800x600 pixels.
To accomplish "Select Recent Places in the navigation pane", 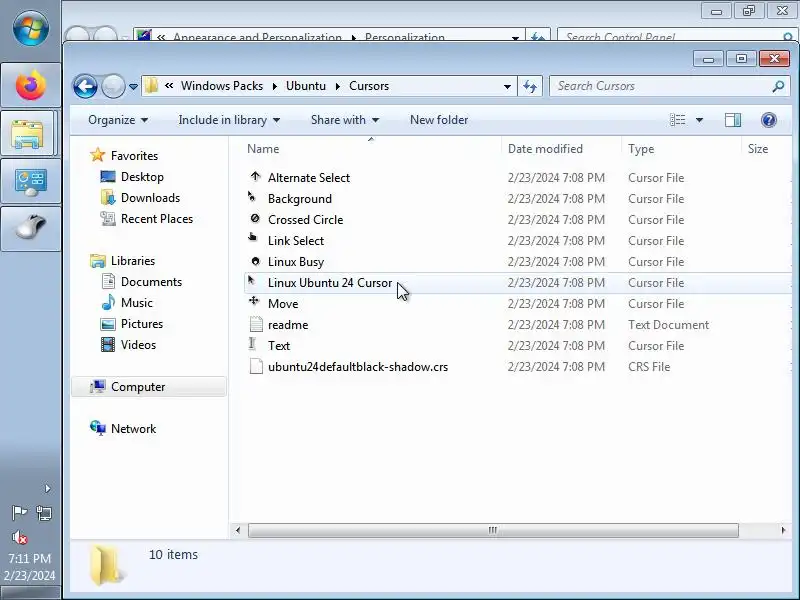I will (157, 219).
